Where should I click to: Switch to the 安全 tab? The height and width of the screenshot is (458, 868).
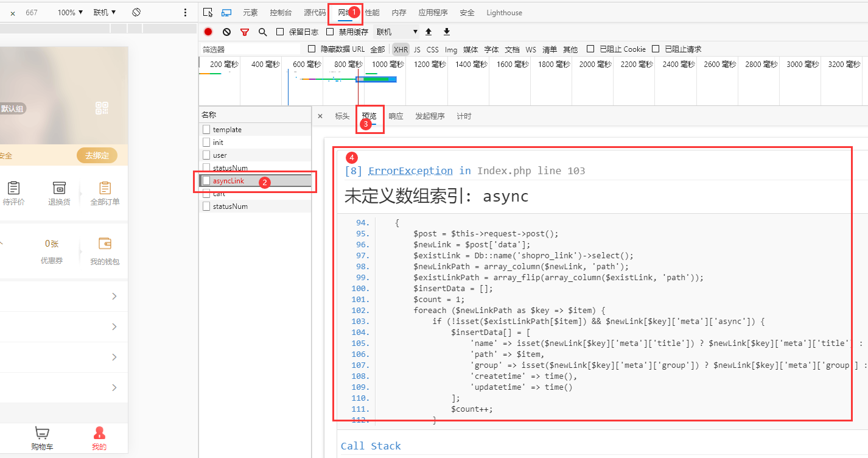(467, 12)
